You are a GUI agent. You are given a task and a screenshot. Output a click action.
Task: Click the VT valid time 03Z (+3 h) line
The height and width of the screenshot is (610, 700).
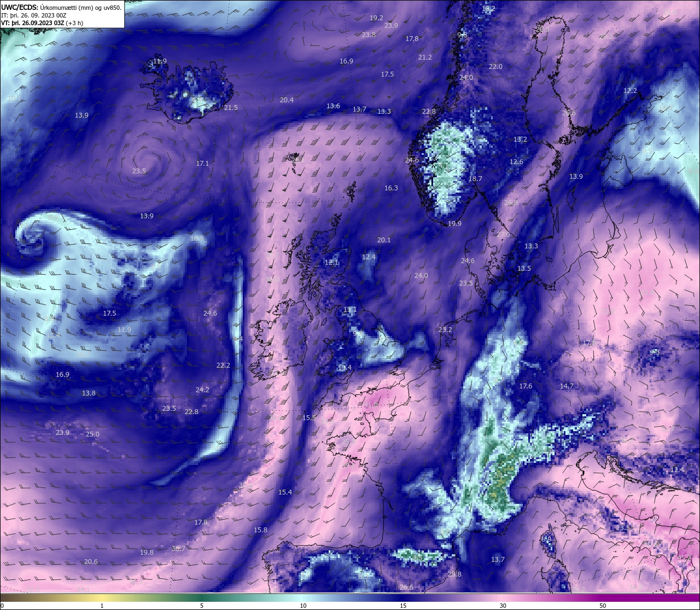(x=42, y=23)
